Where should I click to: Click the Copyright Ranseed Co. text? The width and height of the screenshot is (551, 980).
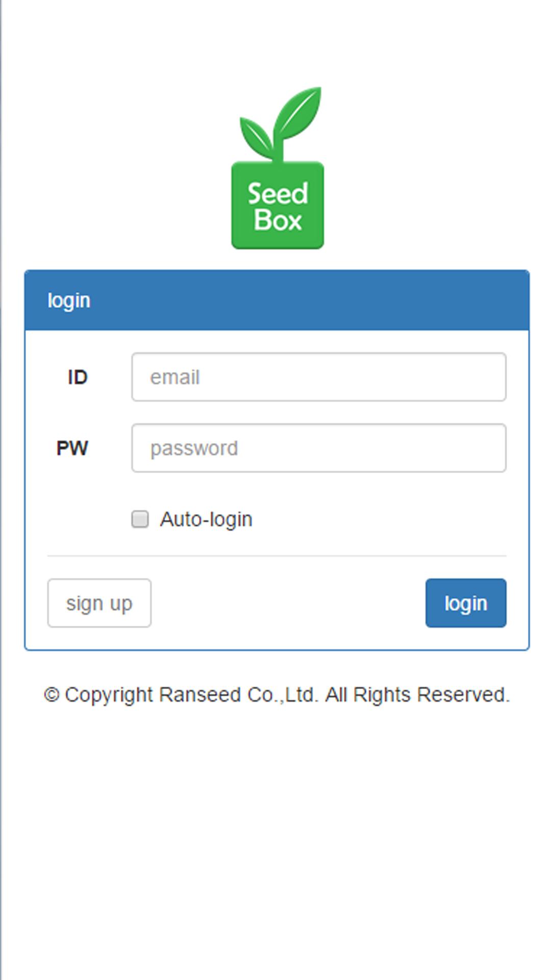277,694
